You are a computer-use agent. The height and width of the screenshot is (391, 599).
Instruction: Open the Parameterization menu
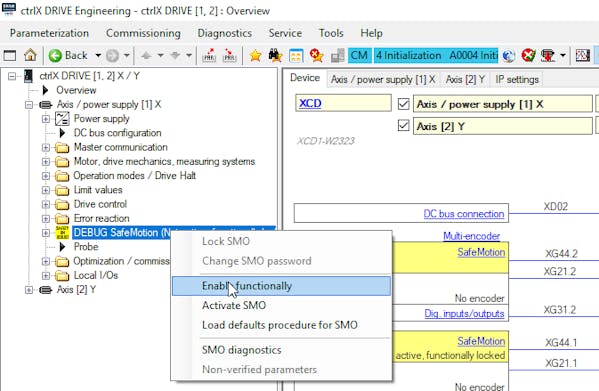pyautogui.click(x=49, y=33)
